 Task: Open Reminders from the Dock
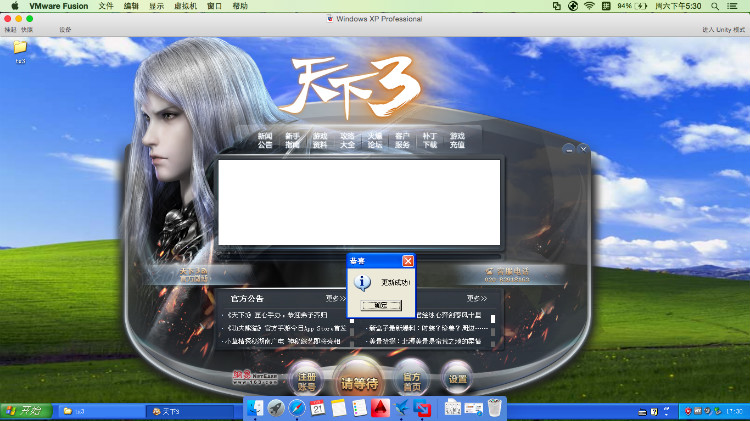click(359, 408)
